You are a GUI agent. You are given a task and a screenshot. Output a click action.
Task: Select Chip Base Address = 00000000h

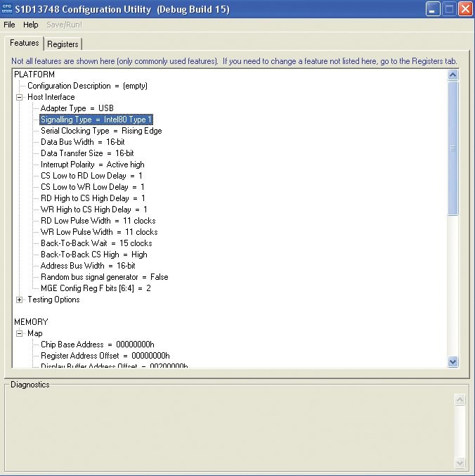[98, 345]
